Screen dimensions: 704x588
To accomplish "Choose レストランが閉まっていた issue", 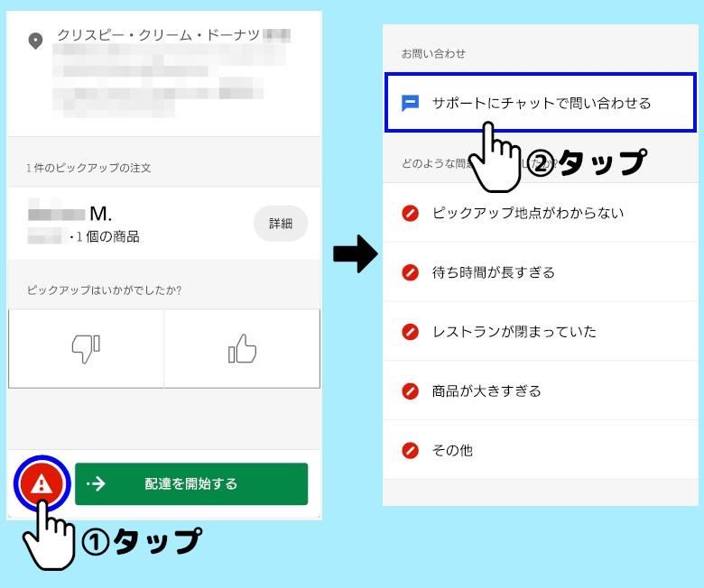I will pos(541,332).
